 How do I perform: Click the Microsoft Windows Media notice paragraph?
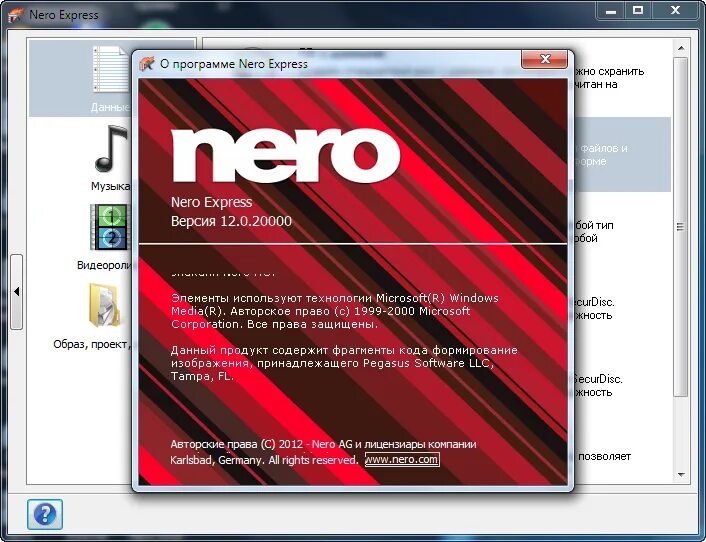point(335,311)
